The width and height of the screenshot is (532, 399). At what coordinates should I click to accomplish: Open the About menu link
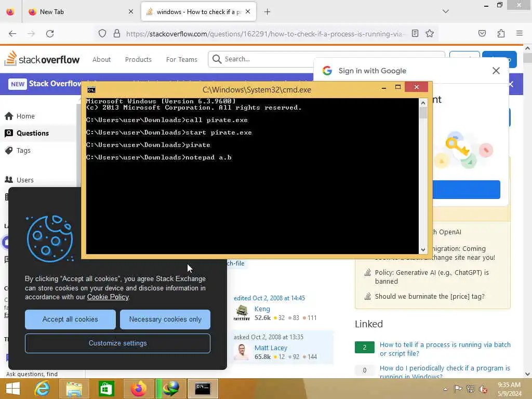[x=101, y=59]
